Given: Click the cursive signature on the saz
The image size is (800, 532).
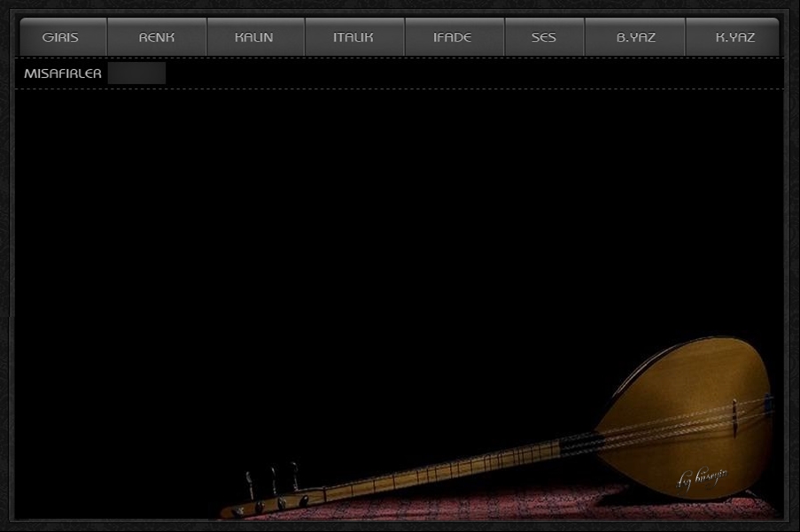Looking at the screenshot, I should pyautogui.click(x=703, y=479).
